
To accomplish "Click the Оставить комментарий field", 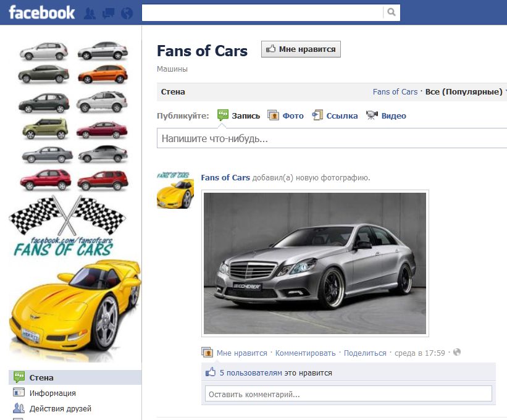I will (348, 394).
